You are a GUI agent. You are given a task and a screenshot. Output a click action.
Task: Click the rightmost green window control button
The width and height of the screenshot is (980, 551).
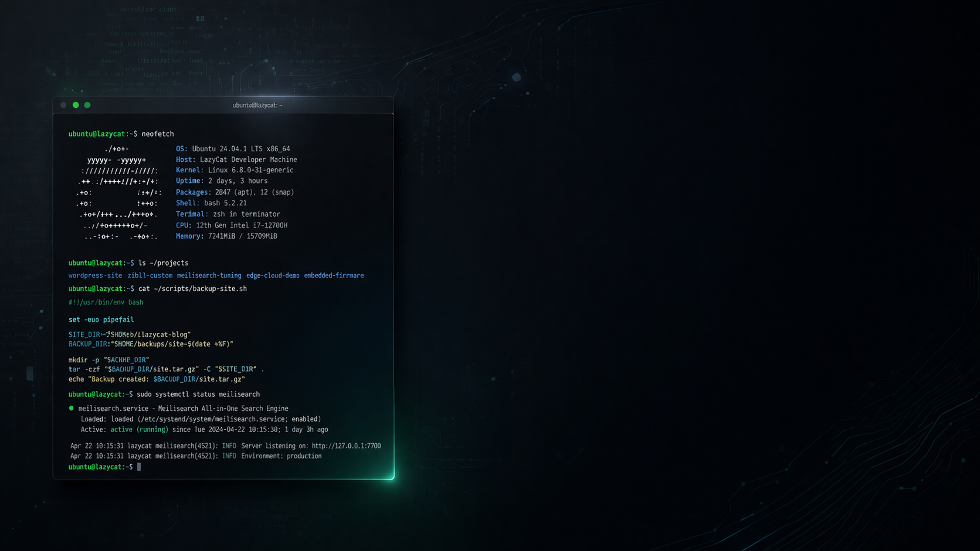[87, 105]
